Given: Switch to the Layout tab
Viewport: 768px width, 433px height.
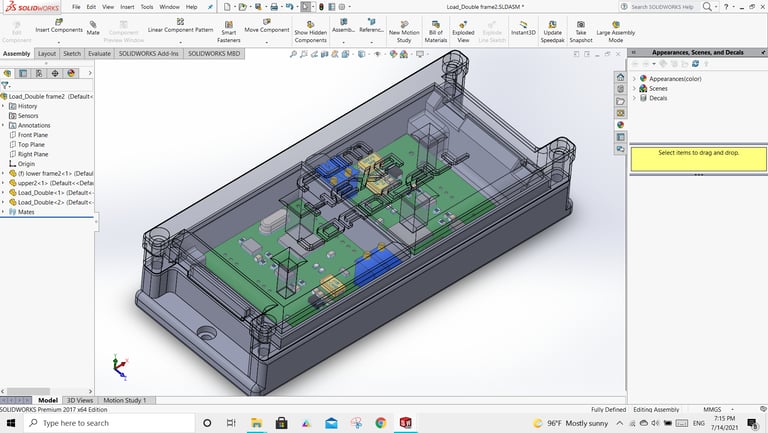Looking at the screenshot, I should pos(47,53).
